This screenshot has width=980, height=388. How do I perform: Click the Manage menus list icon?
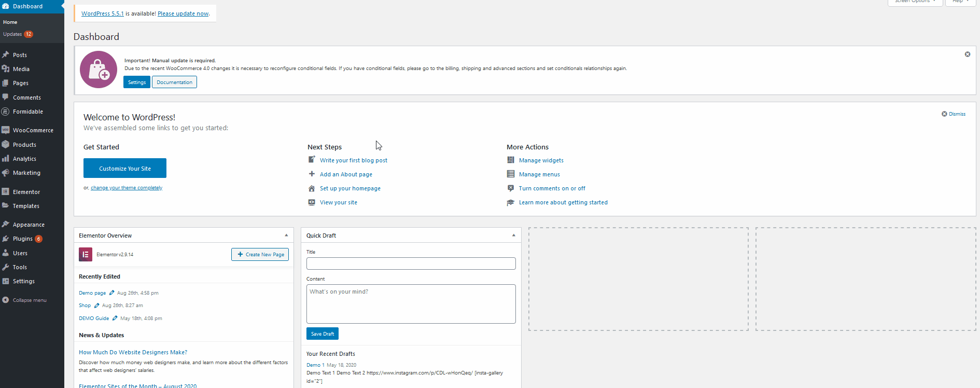click(x=511, y=174)
